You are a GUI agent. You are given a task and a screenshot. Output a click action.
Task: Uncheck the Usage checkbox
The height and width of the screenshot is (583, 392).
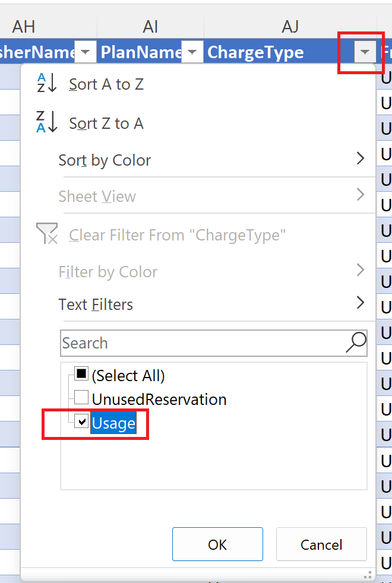point(82,422)
